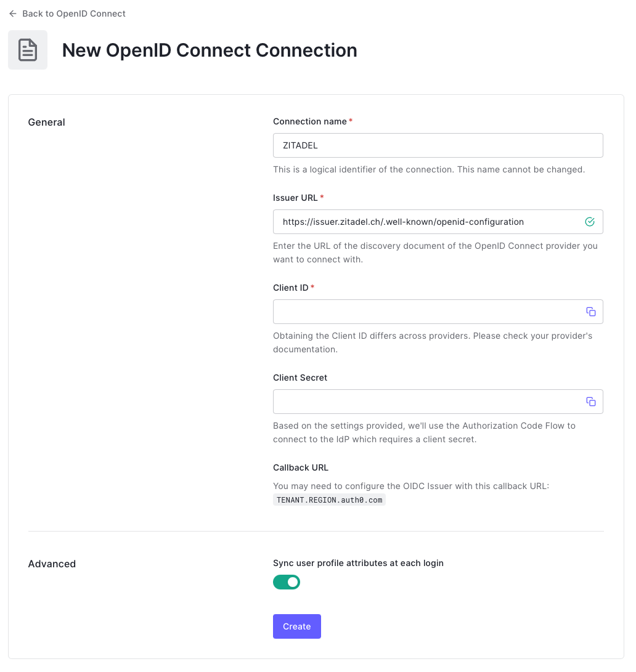The height and width of the screenshot is (672, 636).
Task: Click the General section label
Action: (46, 122)
